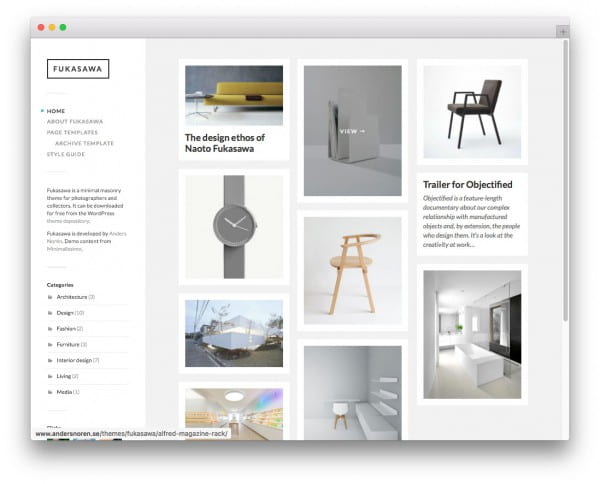Open Page Templates menu item
This screenshot has height=484, width=600.
(x=72, y=132)
